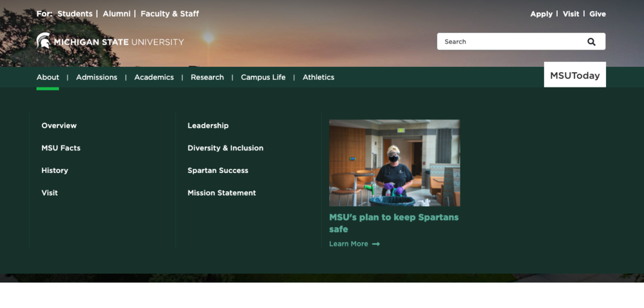The width and height of the screenshot is (644, 308).
Task: Open the Athletics menu
Action: point(318,77)
